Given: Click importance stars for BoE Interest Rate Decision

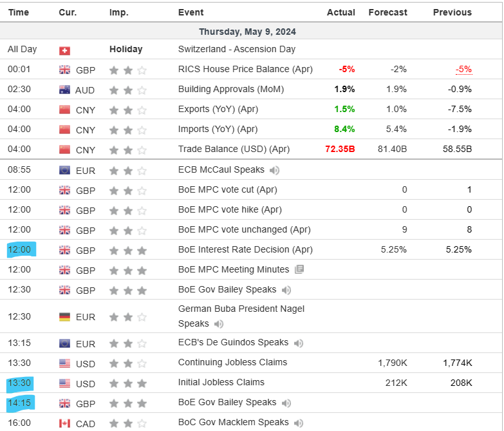Looking at the screenshot, I should pyautogui.click(x=128, y=250).
